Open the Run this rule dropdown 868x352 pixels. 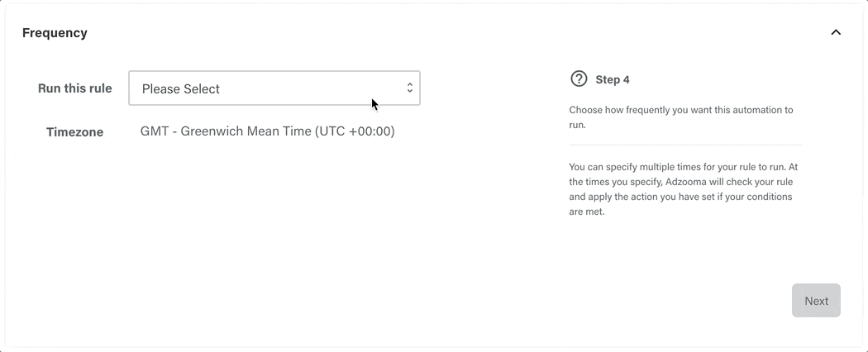[274, 88]
